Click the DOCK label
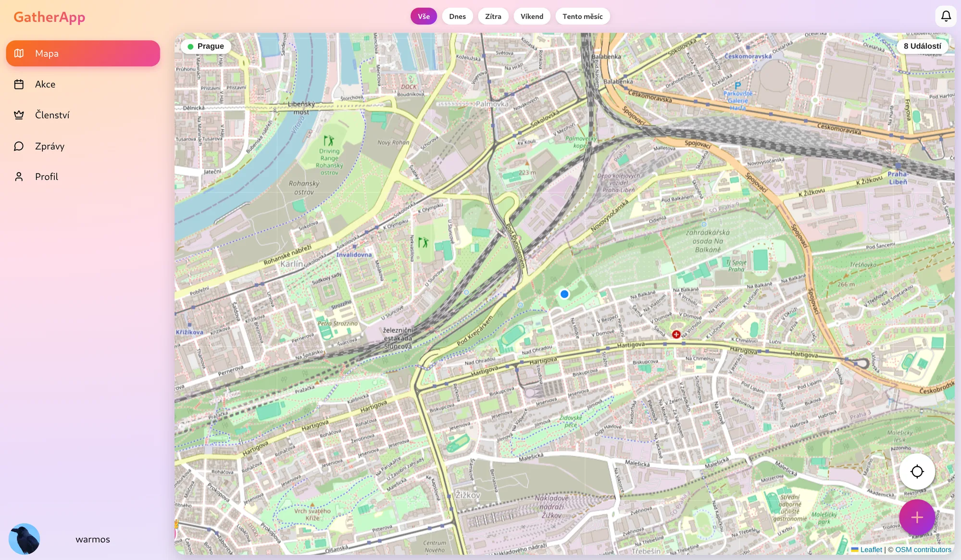The width and height of the screenshot is (961, 560). [409, 87]
